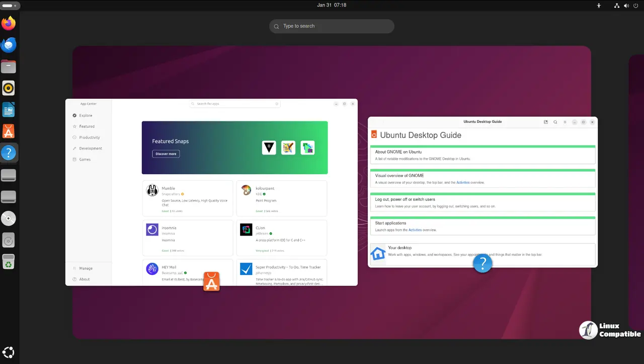Open the Files manager dock icon
This screenshot has height=364, width=644.
pyautogui.click(x=9, y=66)
